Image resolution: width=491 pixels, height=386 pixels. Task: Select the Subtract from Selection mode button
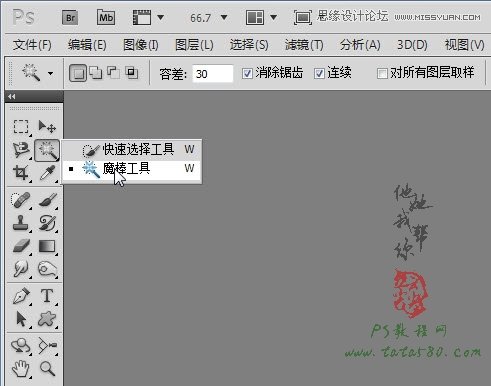click(x=114, y=72)
